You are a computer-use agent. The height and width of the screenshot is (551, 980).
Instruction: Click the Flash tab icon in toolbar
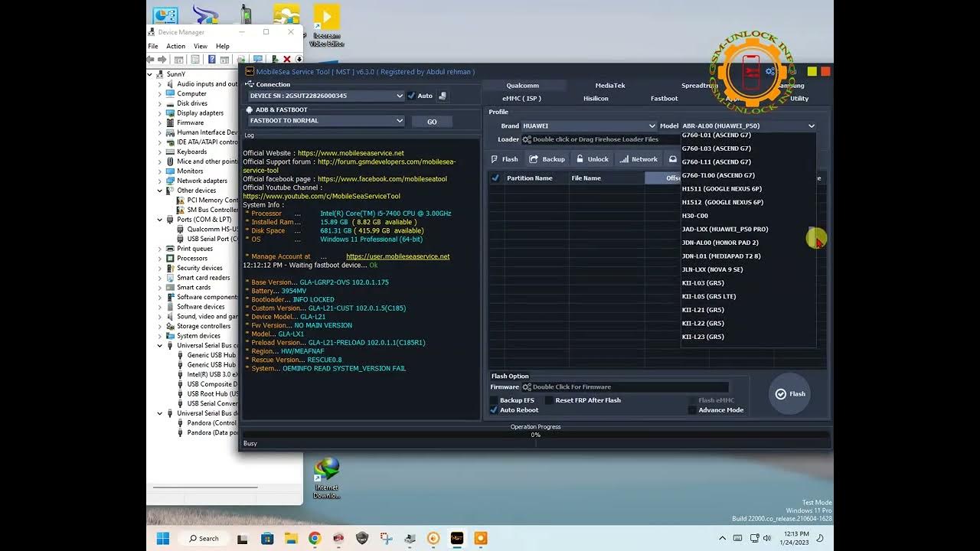point(495,159)
